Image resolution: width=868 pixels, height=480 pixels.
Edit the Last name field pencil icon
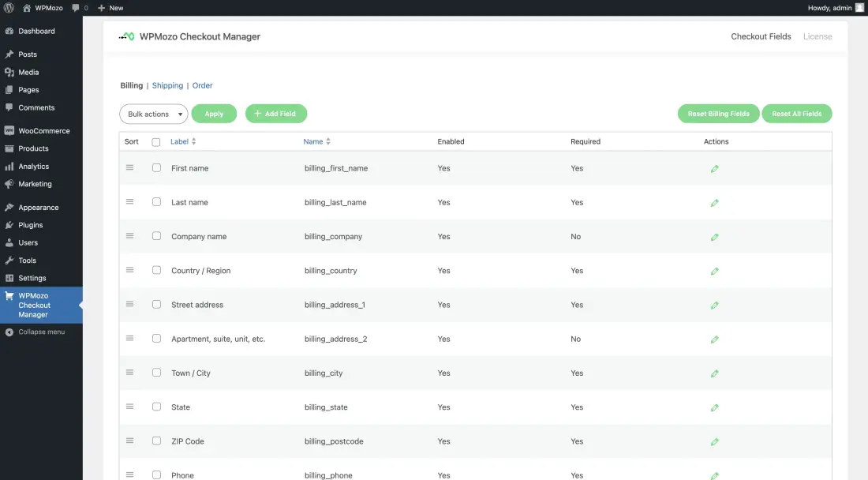click(x=715, y=203)
